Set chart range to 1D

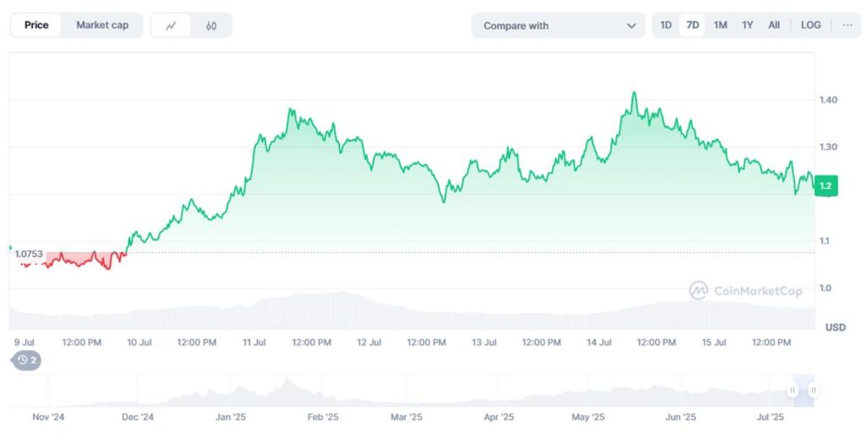click(666, 25)
